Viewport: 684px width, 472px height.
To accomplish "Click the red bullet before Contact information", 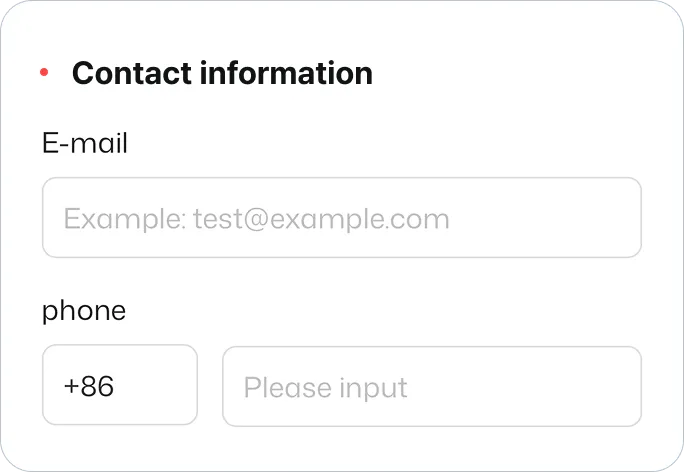I will point(44,73).
